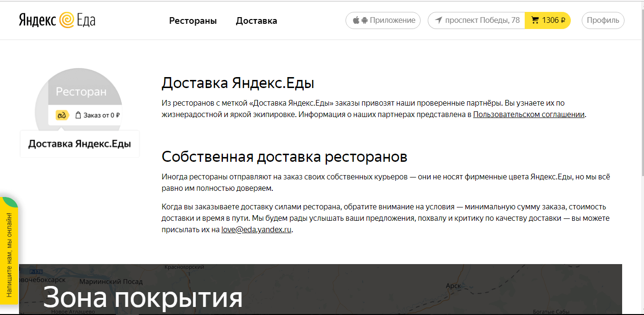Go to the Доставка menu item
Viewport: 644px width, 315px height.
(256, 20)
